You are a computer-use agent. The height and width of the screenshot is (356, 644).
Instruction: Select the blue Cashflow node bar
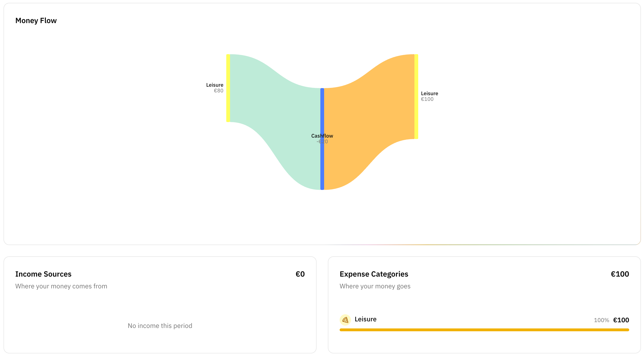322,139
